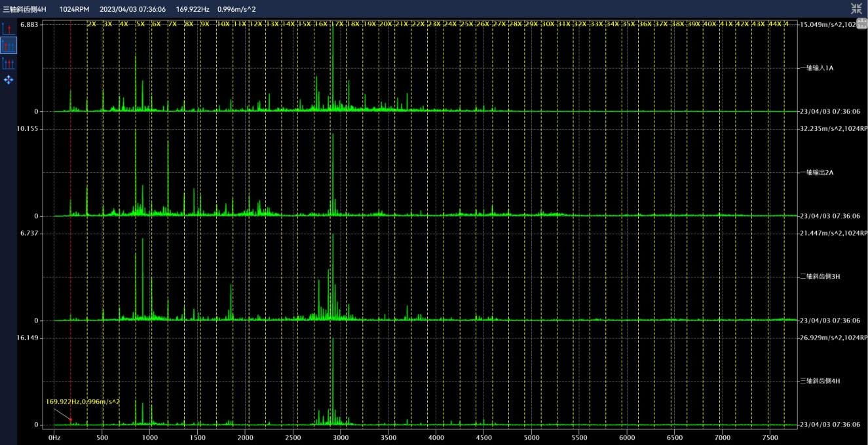The width and height of the screenshot is (868, 445).
Task: Select the single cursor tool icon
Action: pyautogui.click(x=9, y=29)
